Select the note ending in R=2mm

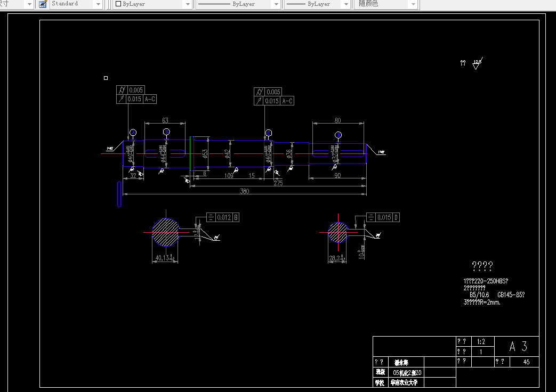482,303
